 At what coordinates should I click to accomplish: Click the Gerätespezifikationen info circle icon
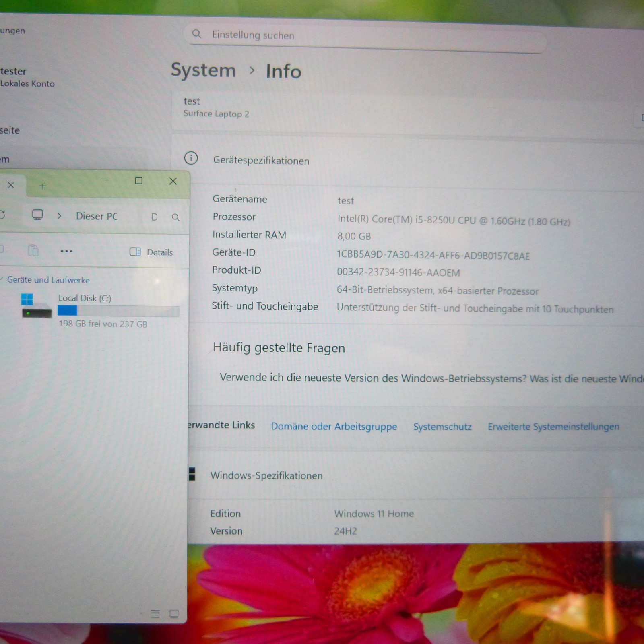pyautogui.click(x=191, y=158)
